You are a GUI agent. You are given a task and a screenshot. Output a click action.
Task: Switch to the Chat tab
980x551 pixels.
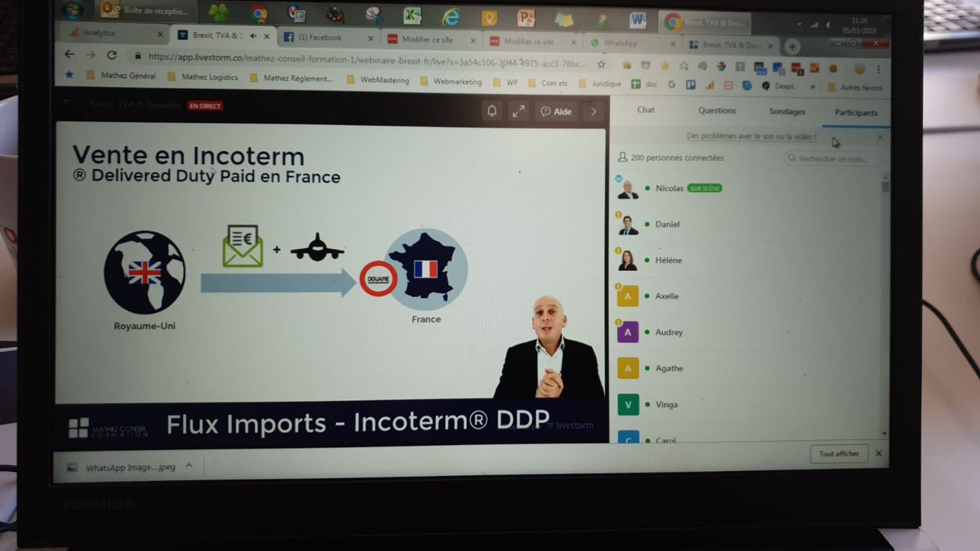pyautogui.click(x=645, y=110)
